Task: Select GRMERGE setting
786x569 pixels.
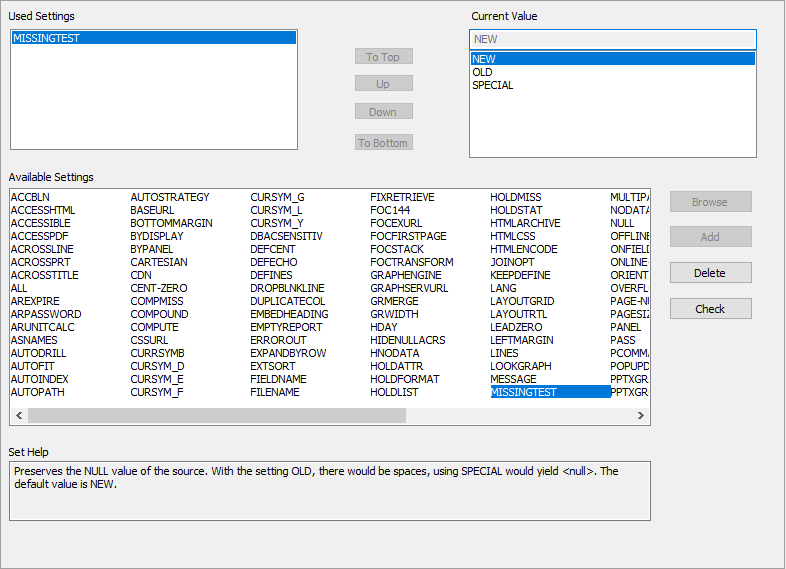Action: 395,301
